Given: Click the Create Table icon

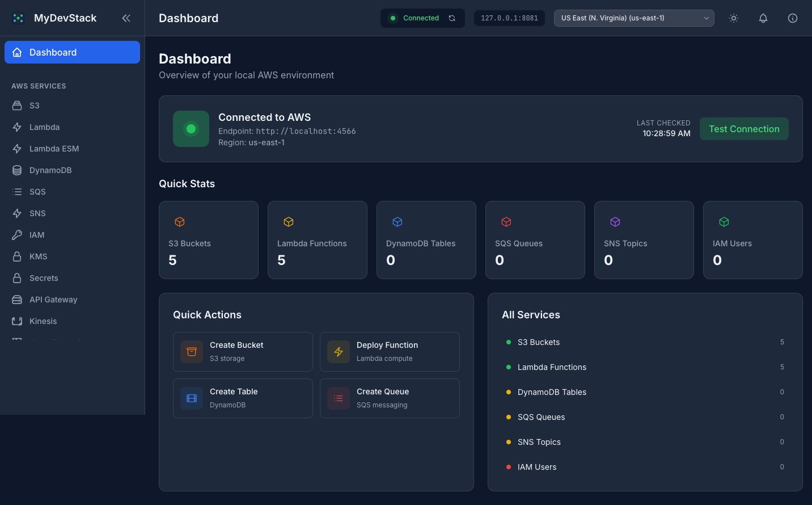Looking at the screenshot, I should [x=192, y=398].
